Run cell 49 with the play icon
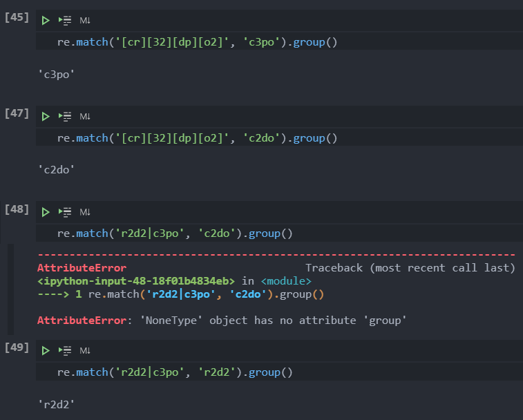 point(46,351)
